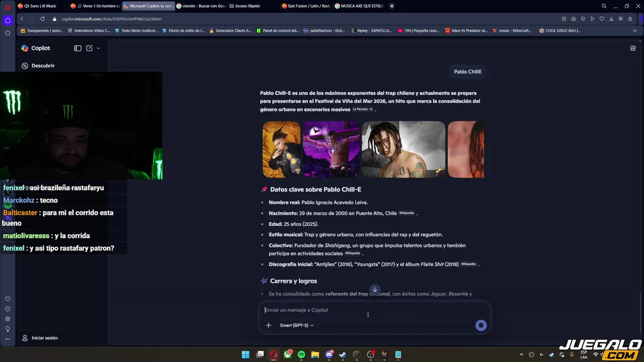Open File Explorer from the taskbar
644x362 pixels.
(315, 354)
